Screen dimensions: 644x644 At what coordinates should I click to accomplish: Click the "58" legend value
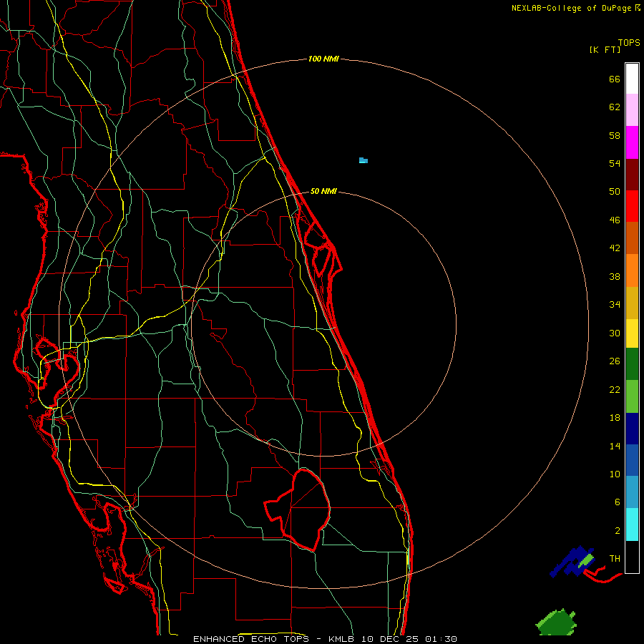pos(615,135)
